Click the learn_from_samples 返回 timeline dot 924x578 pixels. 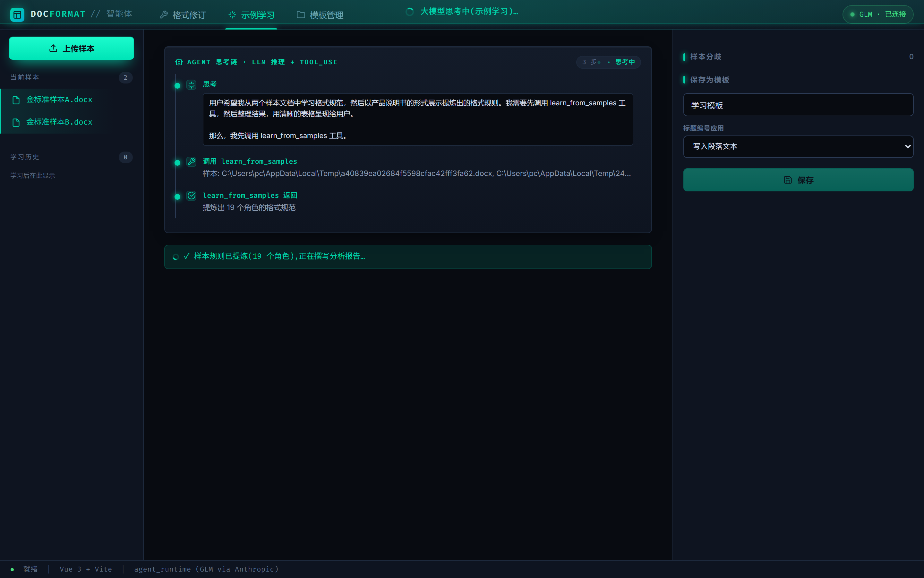[177, 197]
